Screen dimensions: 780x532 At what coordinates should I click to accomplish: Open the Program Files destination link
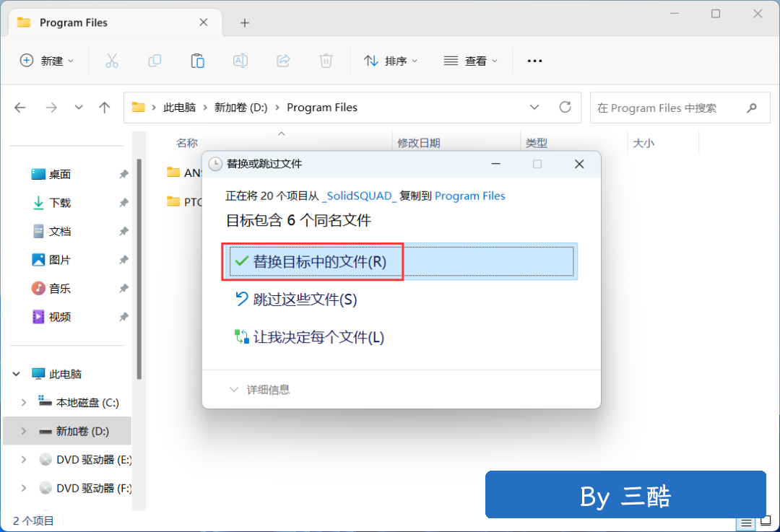[470, 196]
